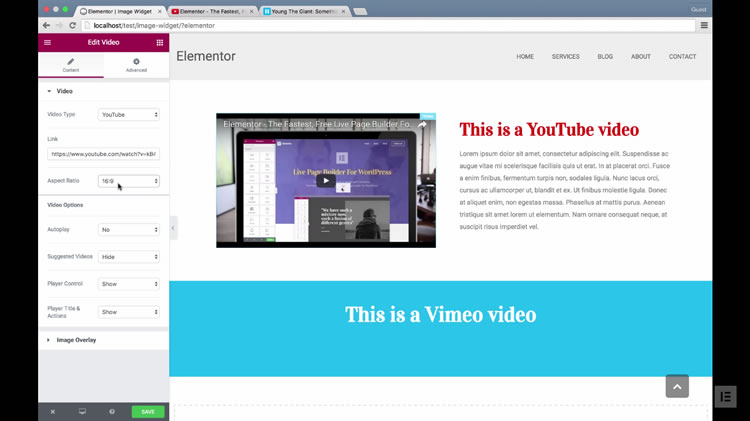Image resolution: width=750 pixels, height=421 pixels.
Task: Open the Elementor hamburger menu
Action: coord(47,43)
